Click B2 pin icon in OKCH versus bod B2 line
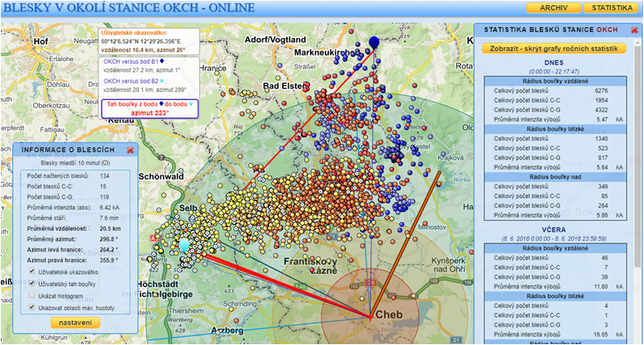Image resolution: width=644 pixels, height=345 pixels. tap(162, 81)
